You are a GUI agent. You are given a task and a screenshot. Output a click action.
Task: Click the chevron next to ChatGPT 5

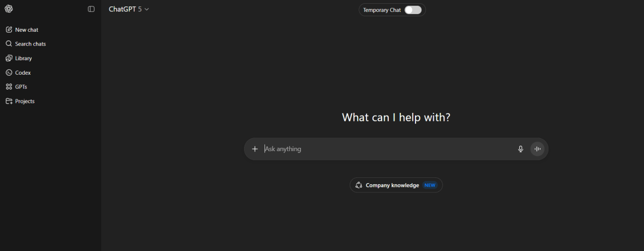[x=147, y=9]
